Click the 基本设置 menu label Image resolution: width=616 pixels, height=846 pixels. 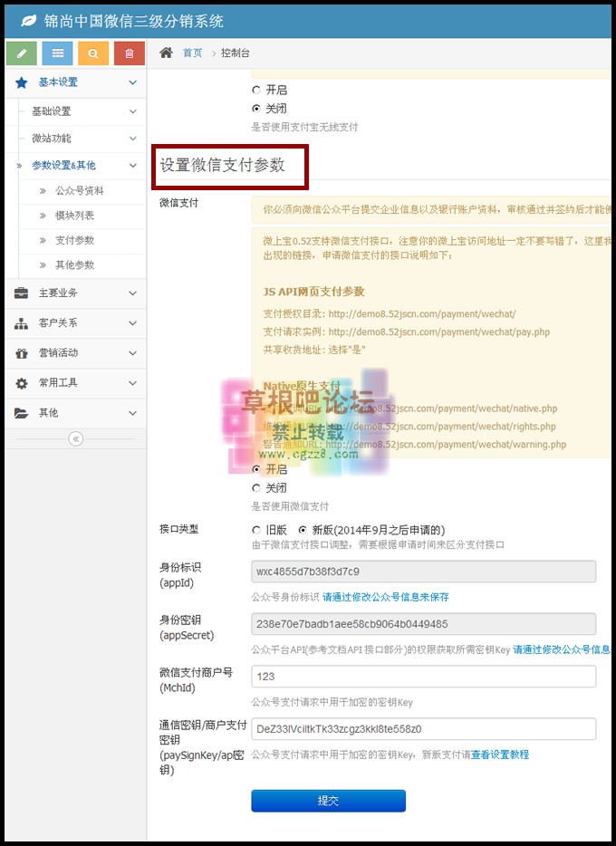pos(58,82)
